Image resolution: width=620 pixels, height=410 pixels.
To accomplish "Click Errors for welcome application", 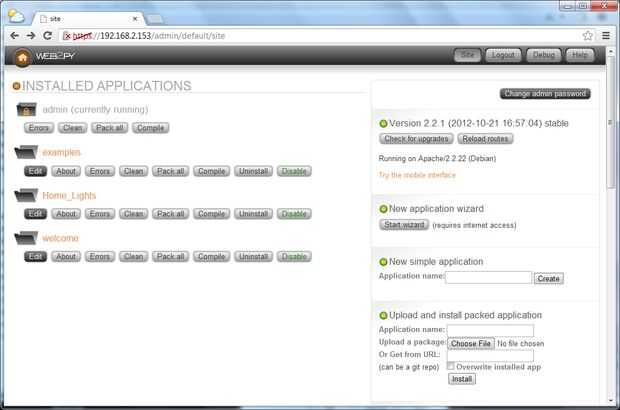I will 100,256.
